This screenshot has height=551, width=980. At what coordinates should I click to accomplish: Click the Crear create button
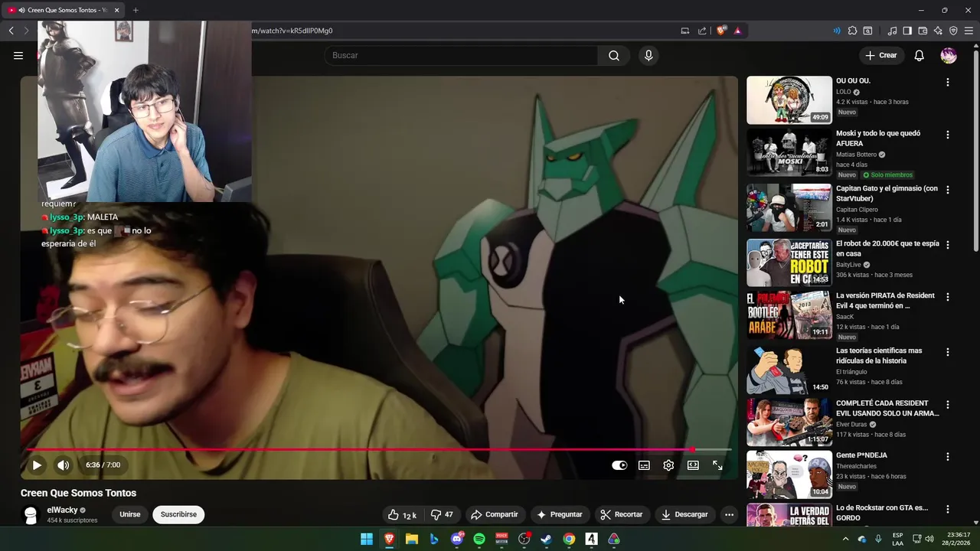pyautogui.click(x=881, y=55)
